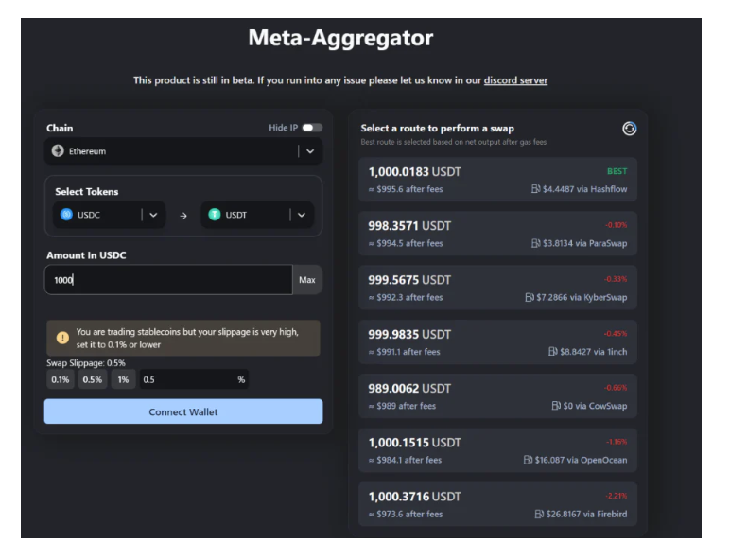Click the Connect Wallet button
730x560 pixels.
(x=183, y=411)
